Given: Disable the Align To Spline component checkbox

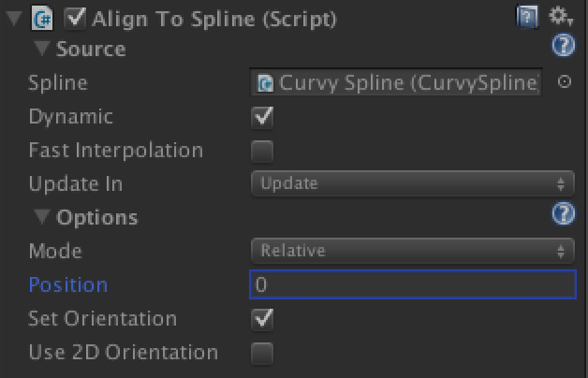Looking at the screenshot, I should point(75,18).
